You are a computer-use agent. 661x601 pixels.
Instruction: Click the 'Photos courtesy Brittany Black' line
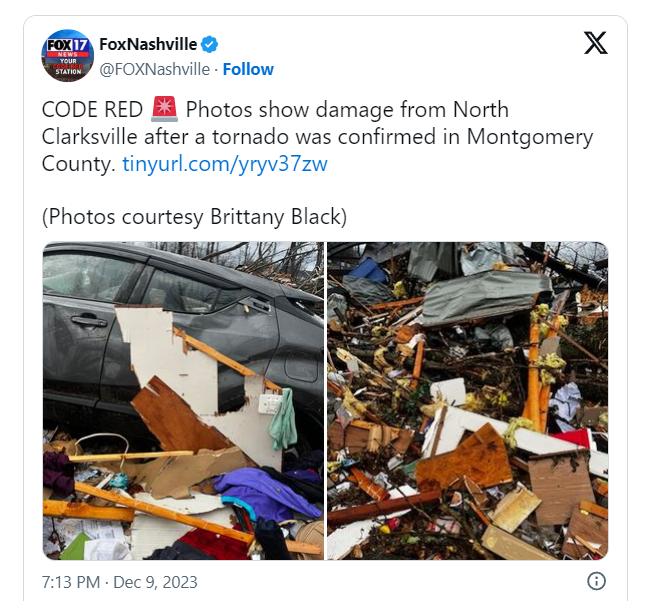pyautogui.click(x=194, y=217)
